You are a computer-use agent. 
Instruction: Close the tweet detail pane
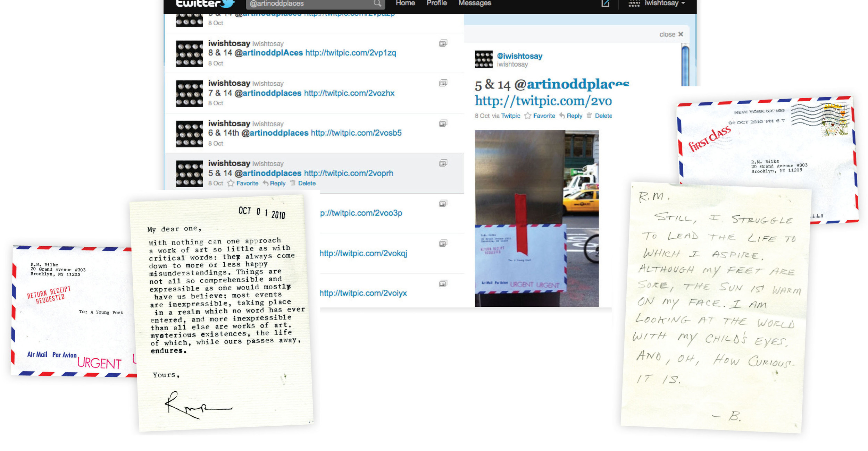[x=671, y=34]
